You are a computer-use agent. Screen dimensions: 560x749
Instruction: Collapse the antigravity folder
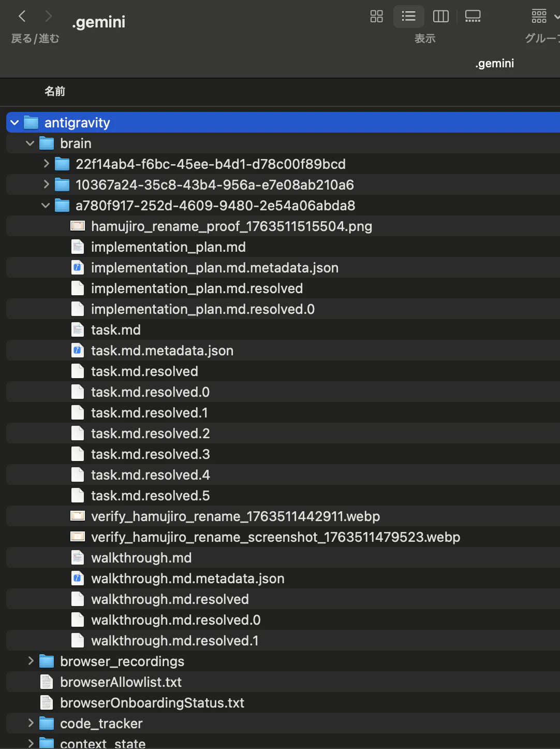tap(14, 123)
